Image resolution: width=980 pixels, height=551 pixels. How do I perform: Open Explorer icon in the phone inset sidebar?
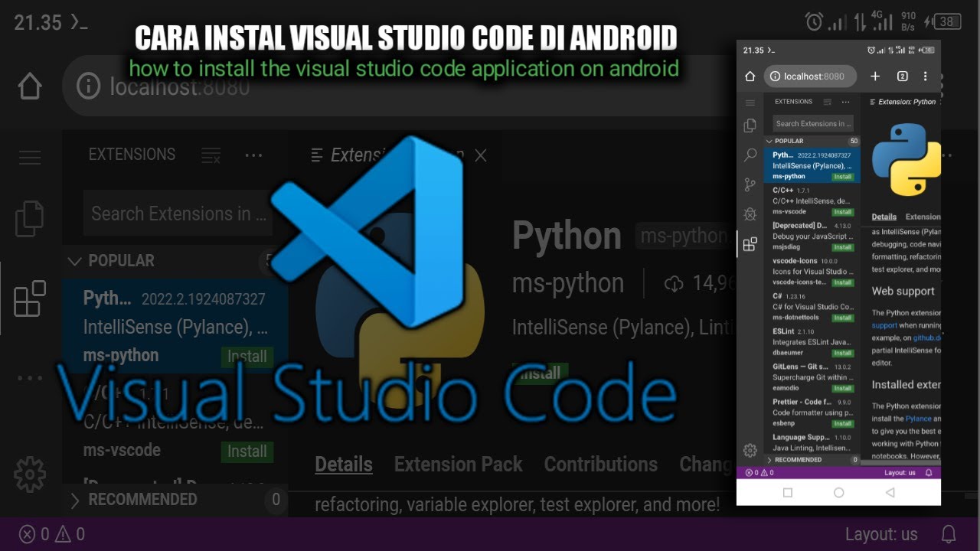[x=750, y=125]
